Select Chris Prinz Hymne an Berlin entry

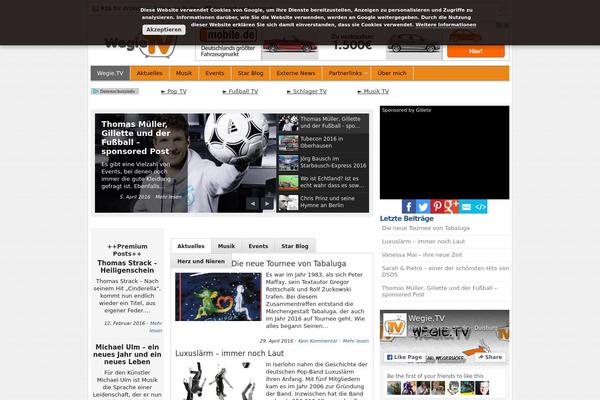coord(323,202)
